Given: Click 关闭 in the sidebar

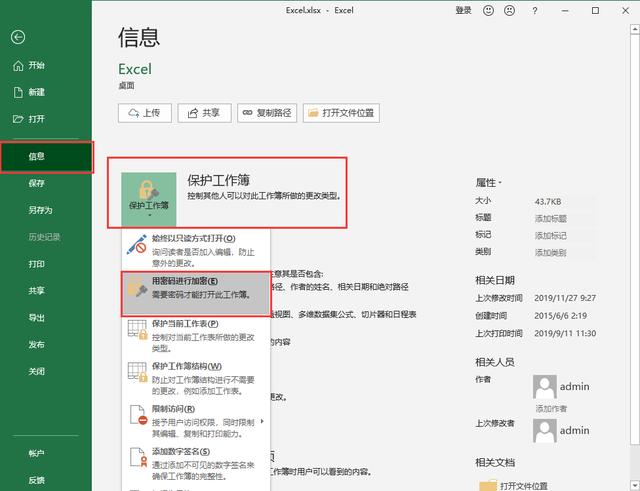Looking at the screenshot, I should point(47,372).
